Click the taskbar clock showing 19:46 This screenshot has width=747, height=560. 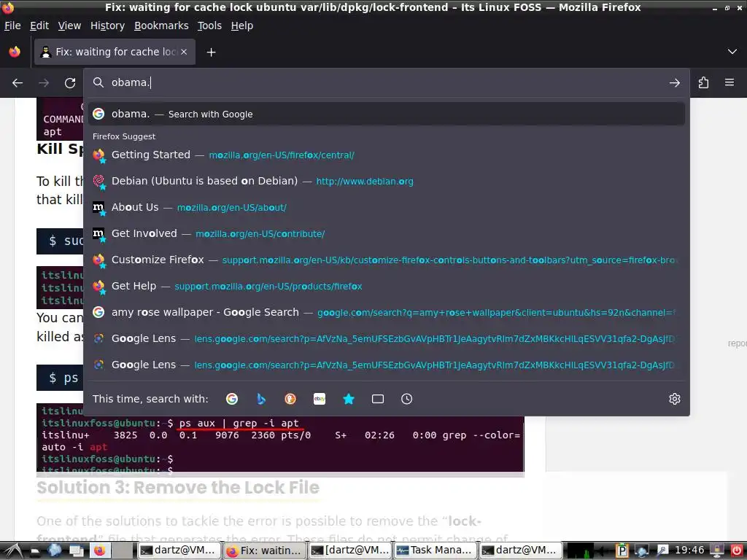(x=689, y=551)
